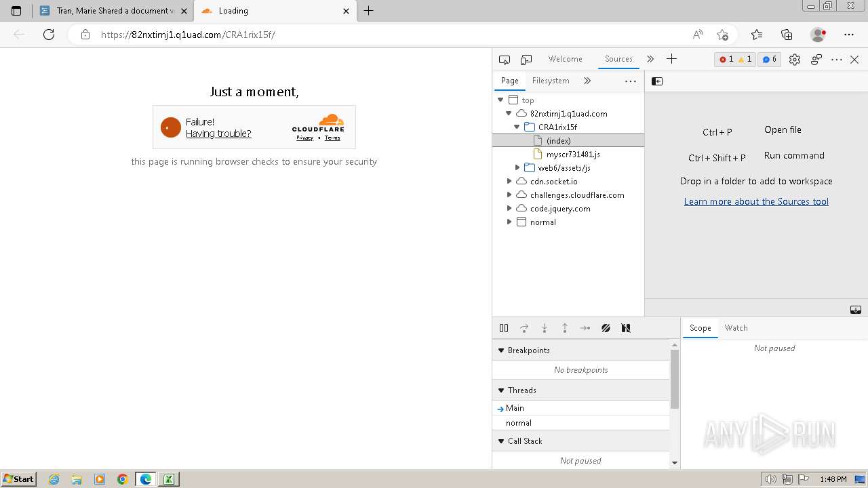Screen dimensions: 868x488
Task: Toggle the console drawer icon
Action: point(856,310)
